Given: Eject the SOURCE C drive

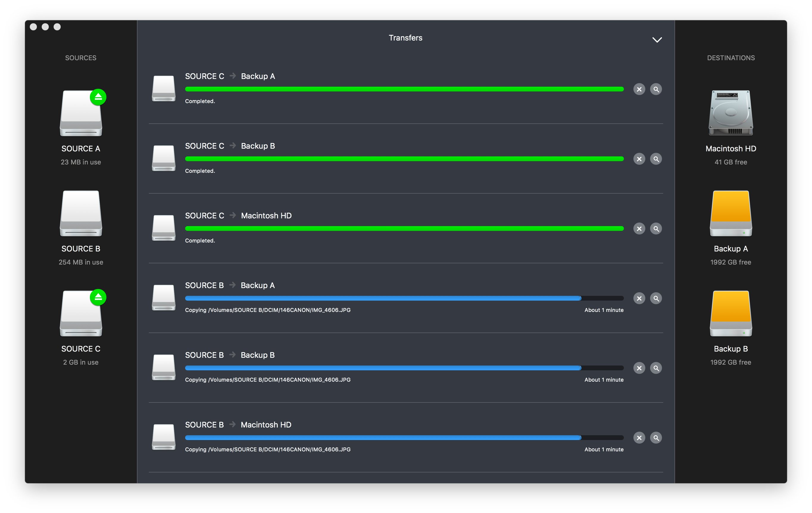Looking at the screenshot, I should tap(98, 297).
